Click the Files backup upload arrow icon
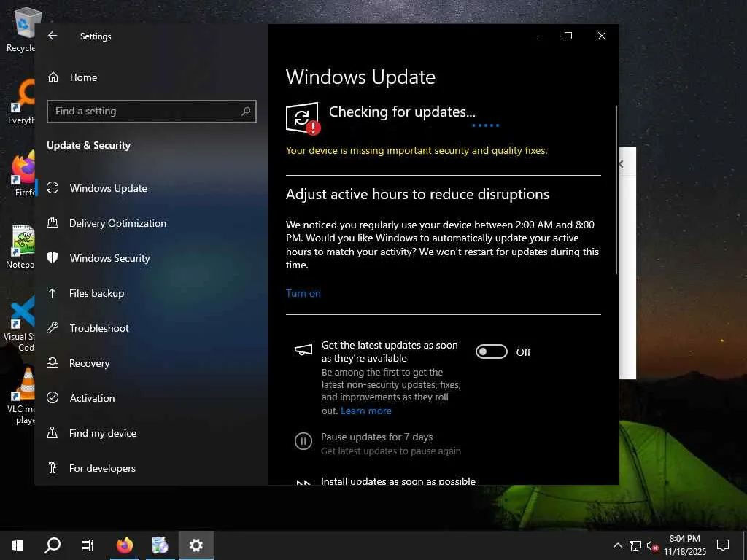 [53, 292]
